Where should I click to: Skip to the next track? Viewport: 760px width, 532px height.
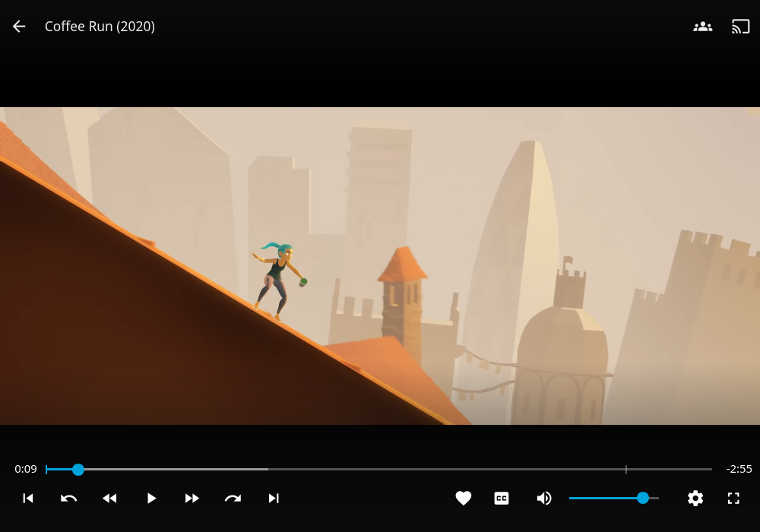[274, 498]
